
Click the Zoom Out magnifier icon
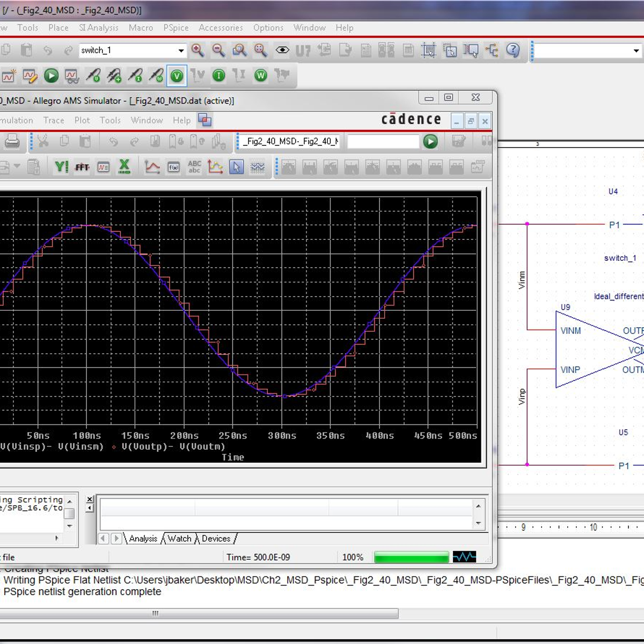pos(218,50)
